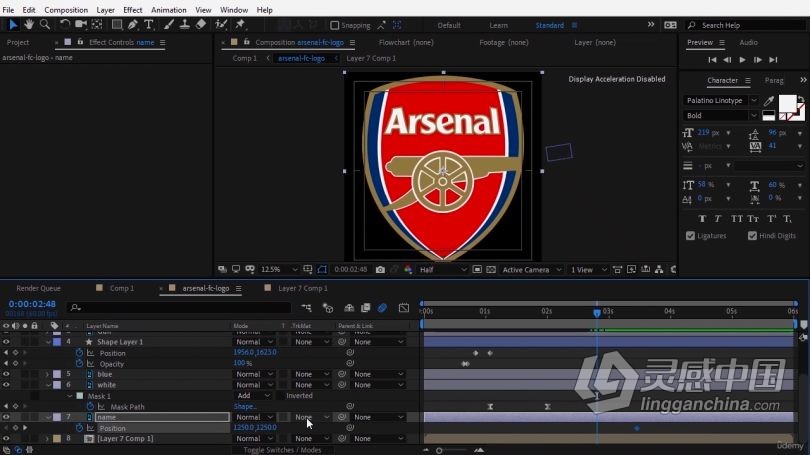
Task: Select the Unified Camera tool
Action: (81, 24)
